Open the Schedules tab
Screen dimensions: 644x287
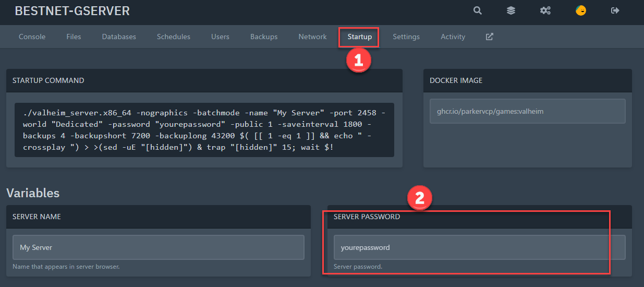pyautogui.click(x=174, y=37)
